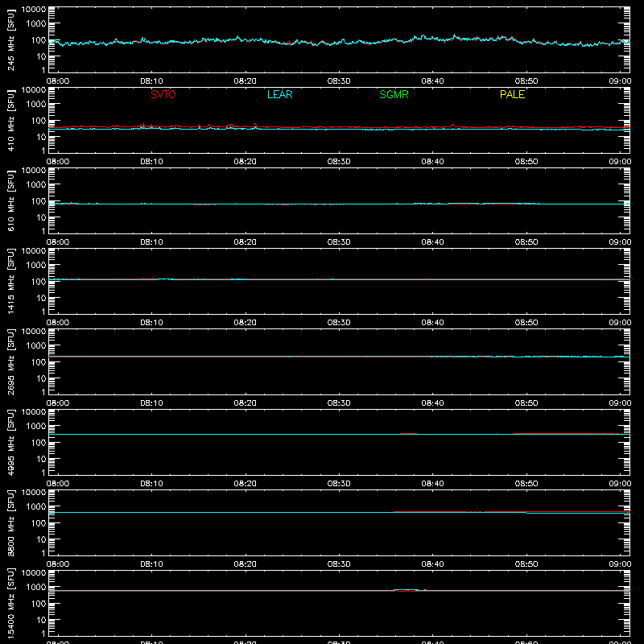Screen dimensions: 644x644
Task: Click 08:10 tick under the 610 MHz plot
Action: click(151, 242)
